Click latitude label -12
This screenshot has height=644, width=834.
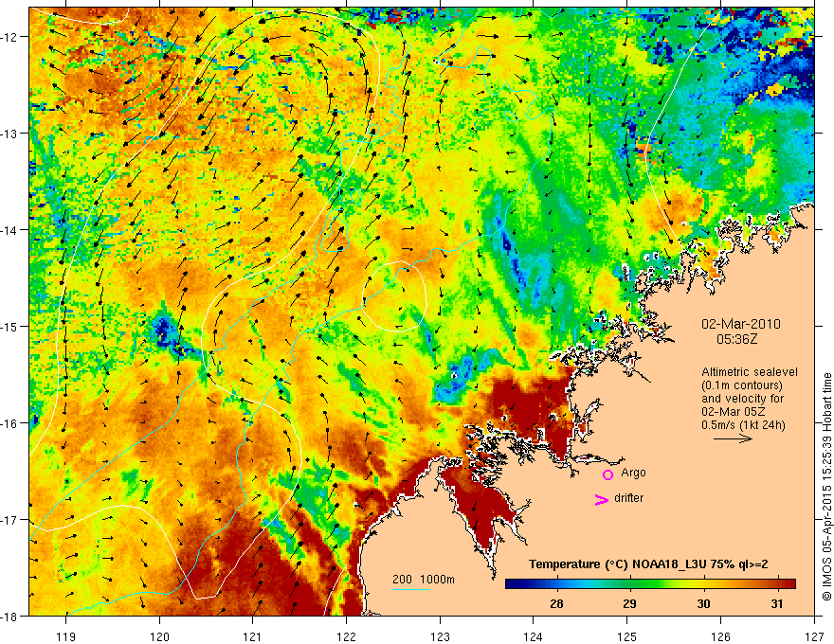click(x=10, y=37)
